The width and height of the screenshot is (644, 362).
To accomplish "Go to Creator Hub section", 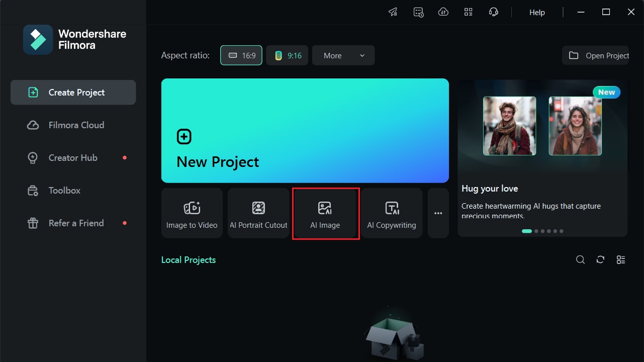I will click(x=73, y=158).
